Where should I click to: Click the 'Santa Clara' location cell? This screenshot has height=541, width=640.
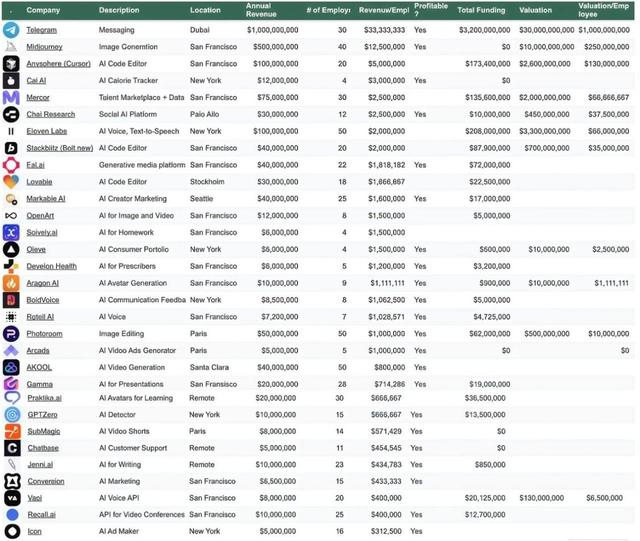click(x=209, y=368)
